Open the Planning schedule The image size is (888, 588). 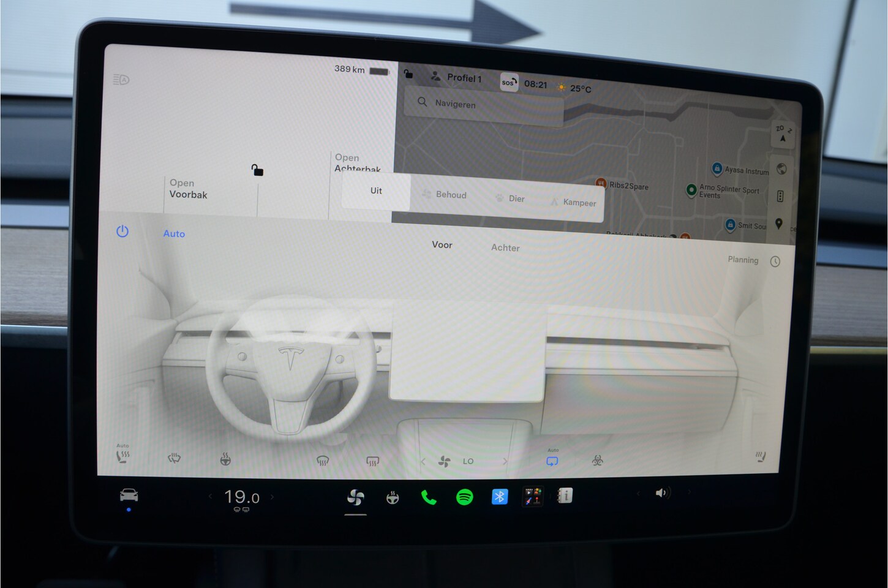pos(743,260)
